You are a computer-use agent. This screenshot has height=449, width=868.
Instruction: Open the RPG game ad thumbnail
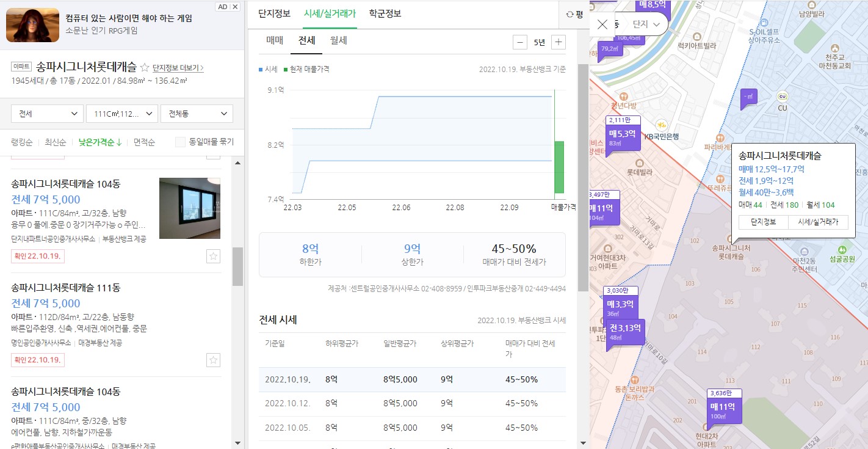coord(32,24)
